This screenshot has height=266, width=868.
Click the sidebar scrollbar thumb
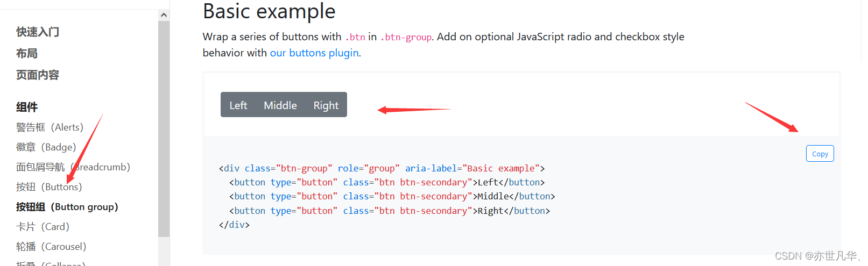pyautogui.click(x=164, y=129)
